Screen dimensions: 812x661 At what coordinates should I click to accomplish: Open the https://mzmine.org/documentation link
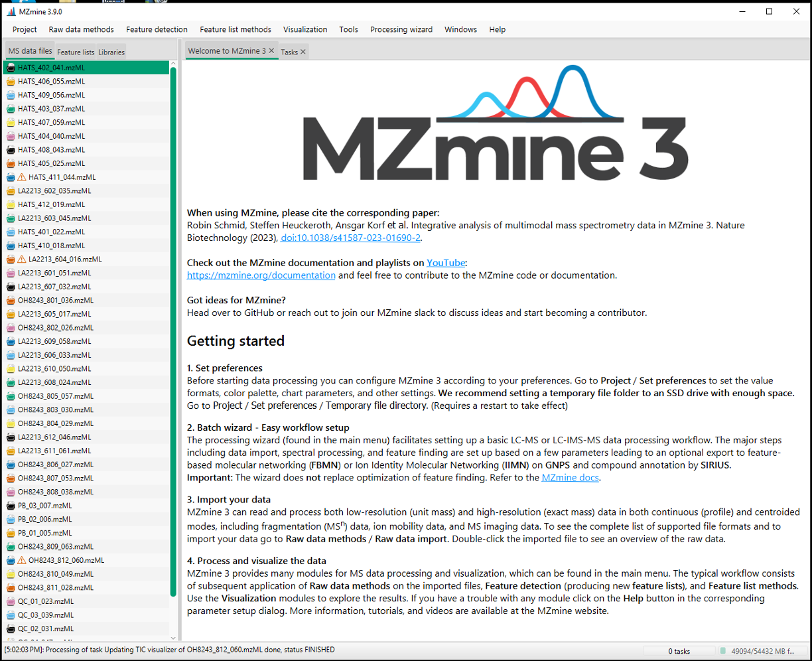tap(261, 275)
